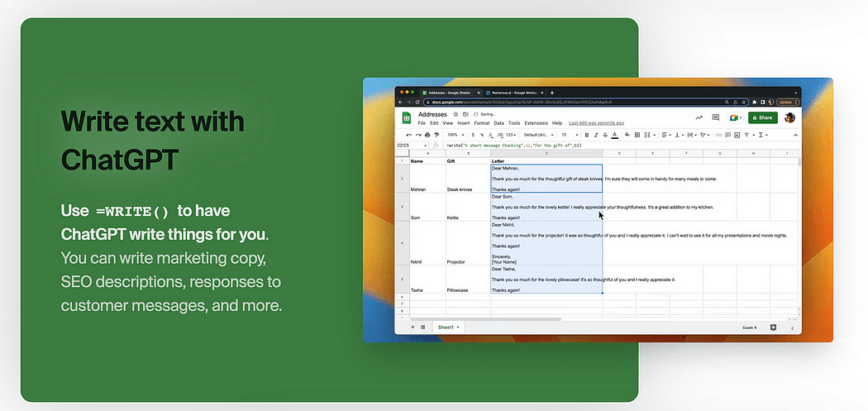This screenshot has width=868, height=411.
Task: Open the vertical align dropdown
Action: (680, 135)
